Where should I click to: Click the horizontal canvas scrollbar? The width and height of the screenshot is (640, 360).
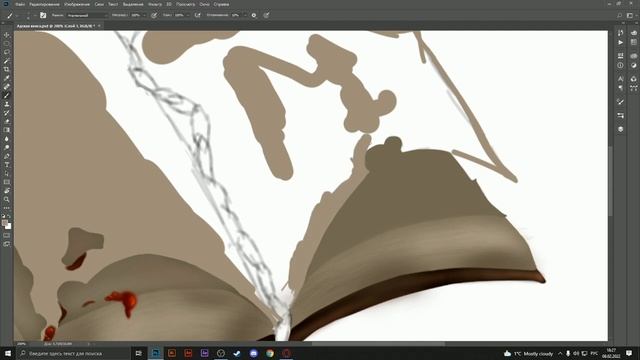[x=378, y=344]
